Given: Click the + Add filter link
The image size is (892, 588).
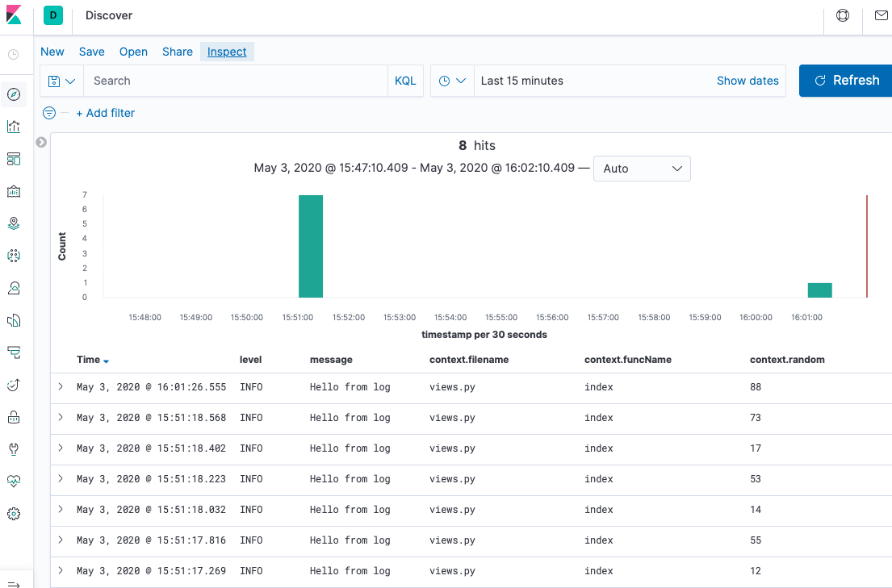Looking at the screenshot, I should [x=105, y=113].
